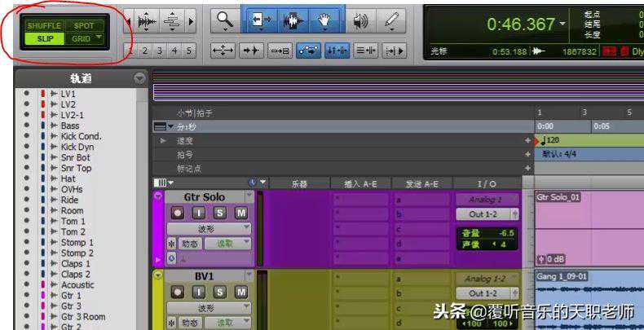Select the Grabber hand tool
Image resolution: width=644 pixels, height=330 pixels.
coord(325,21)
